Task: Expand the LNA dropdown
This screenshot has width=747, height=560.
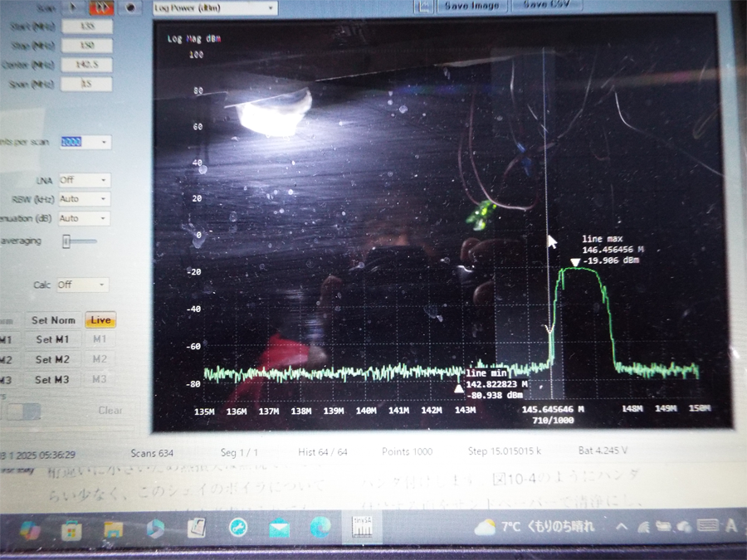Action: [x=84, y=180]
